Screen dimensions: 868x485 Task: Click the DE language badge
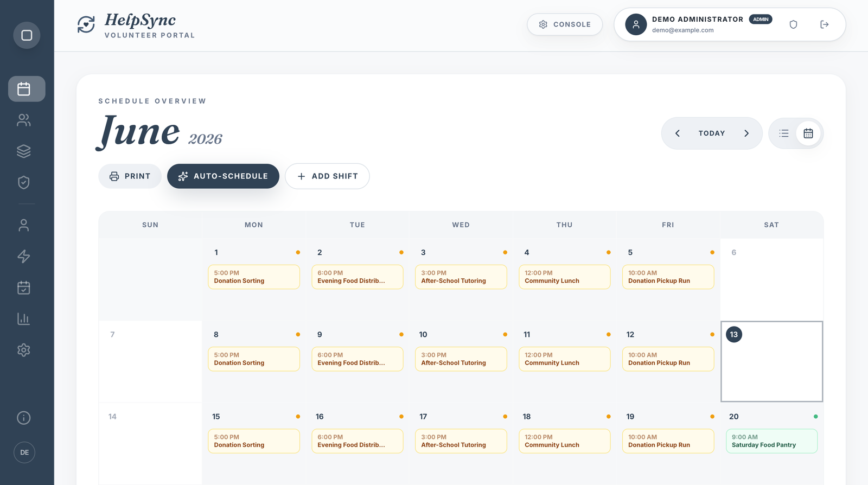[x=24, y=452]
